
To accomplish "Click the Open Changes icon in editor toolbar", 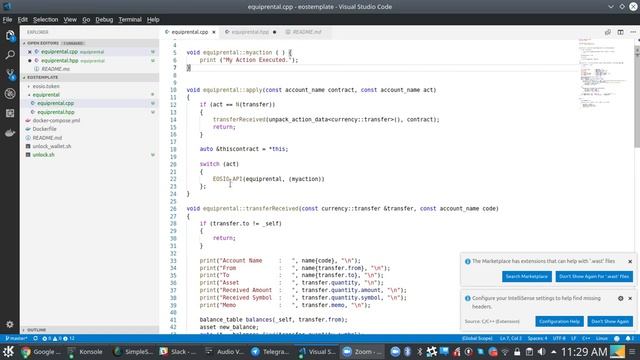I will [x=608, y=32].
